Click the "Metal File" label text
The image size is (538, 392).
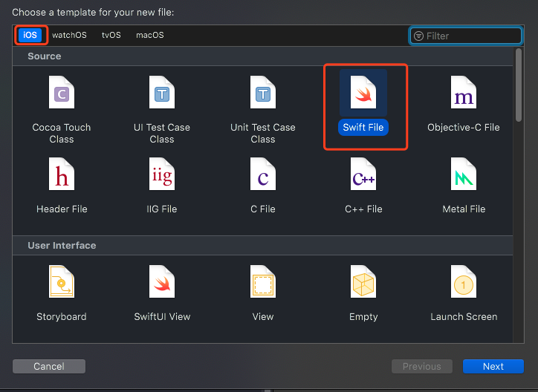pyautogui.click(x=464, y=209)
